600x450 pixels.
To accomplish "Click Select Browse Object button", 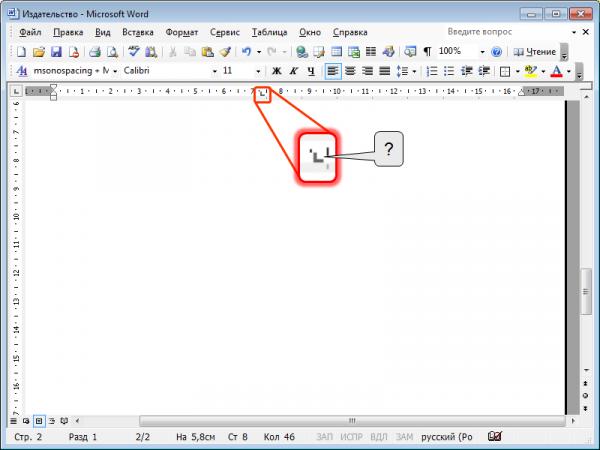I will tap(585, 396).
